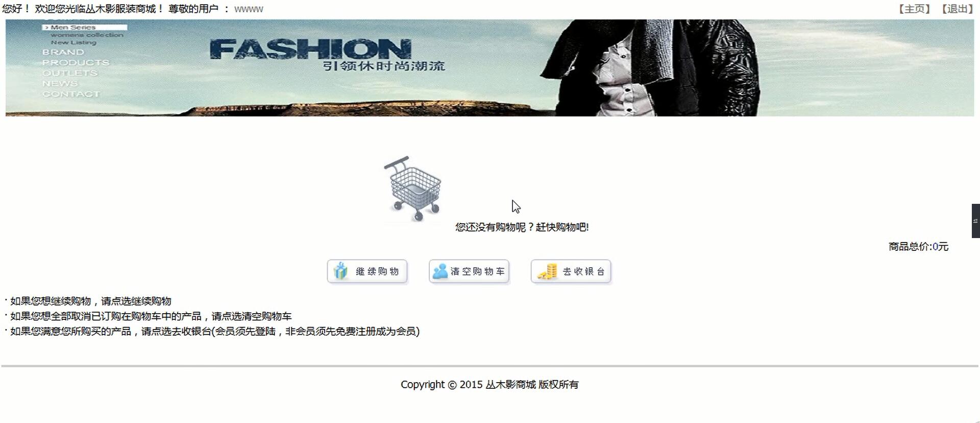The image size is (980, 423).
Task: Log out using the 退出 link
Action: coord(957,9)
